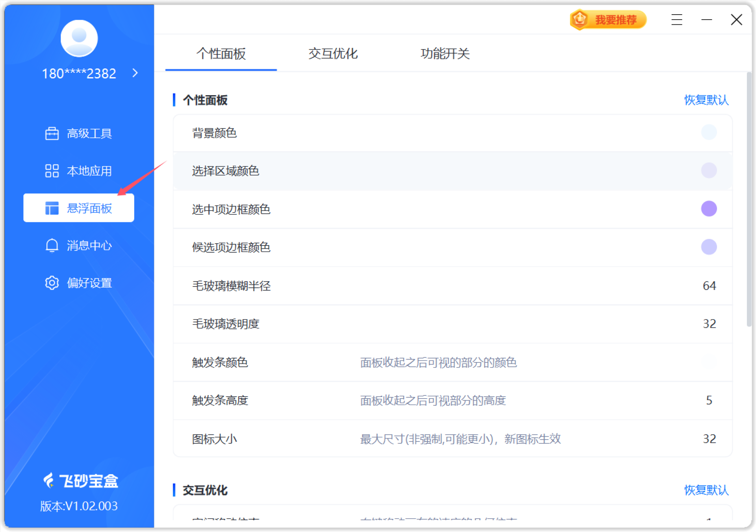Open the hamburger menu at top right
The height and width of the screenshot is (532, 756).
676,19
